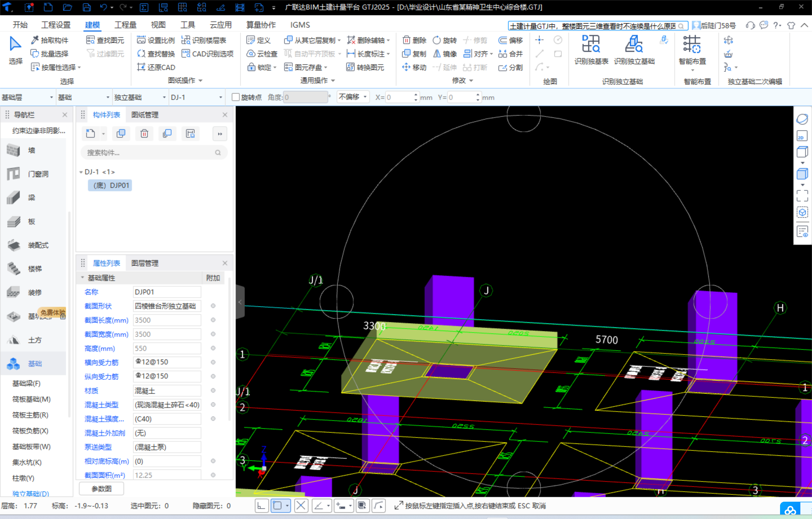The height and width of the screenshot is (519, 812).
Task: Click 还原CAD restore tool
Action: click(156, 67)
